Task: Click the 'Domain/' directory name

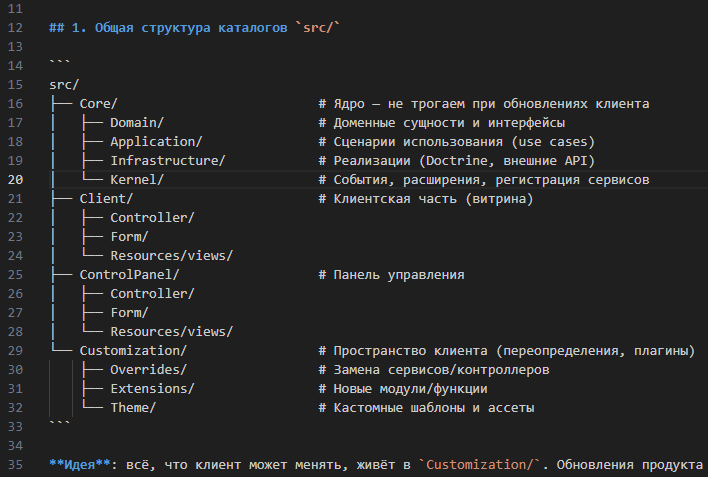Action: click(137, 123)
